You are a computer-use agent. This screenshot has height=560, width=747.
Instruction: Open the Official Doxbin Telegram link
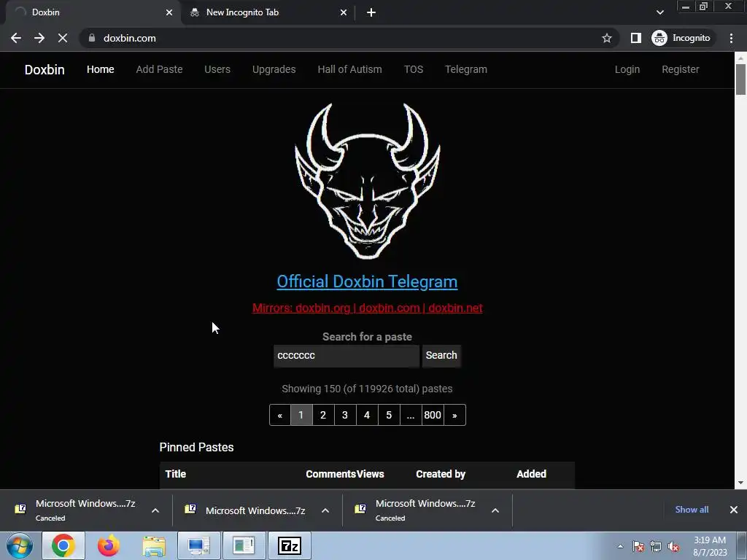tap(368, 281)
